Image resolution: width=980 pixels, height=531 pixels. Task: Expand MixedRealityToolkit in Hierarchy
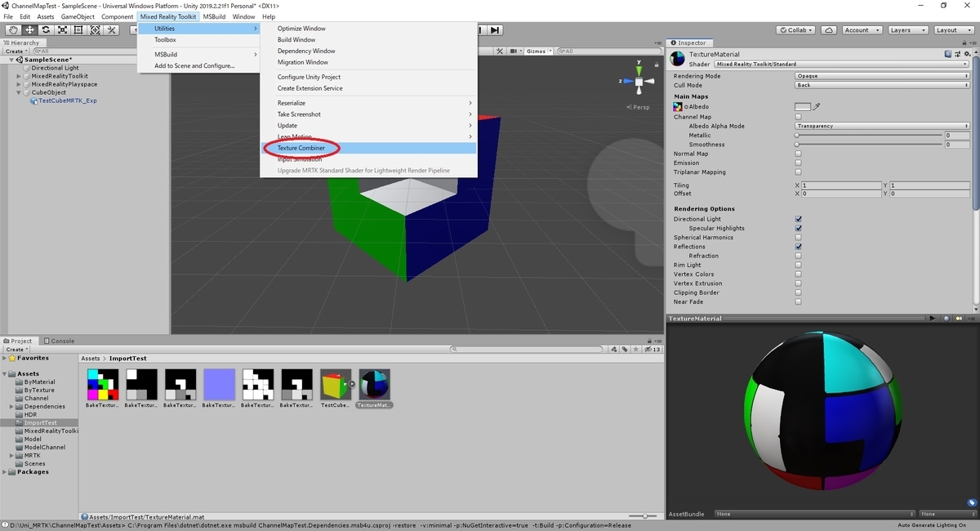19,76
